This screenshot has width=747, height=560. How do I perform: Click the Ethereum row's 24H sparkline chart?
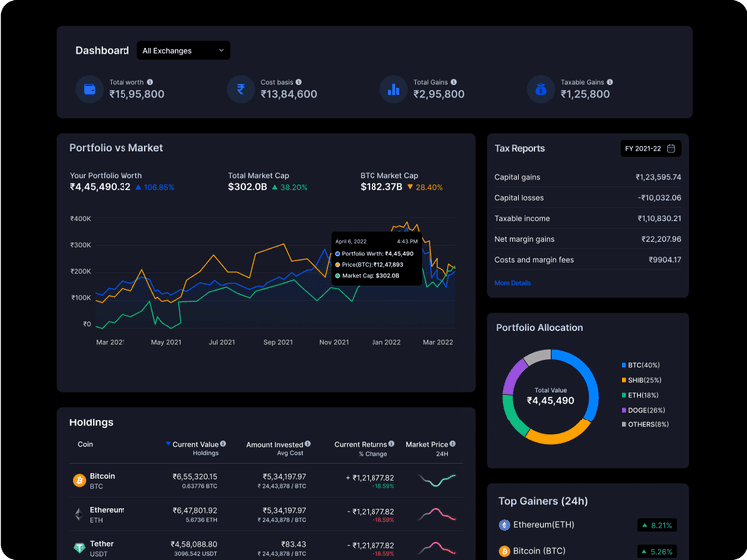coord(437,514)
